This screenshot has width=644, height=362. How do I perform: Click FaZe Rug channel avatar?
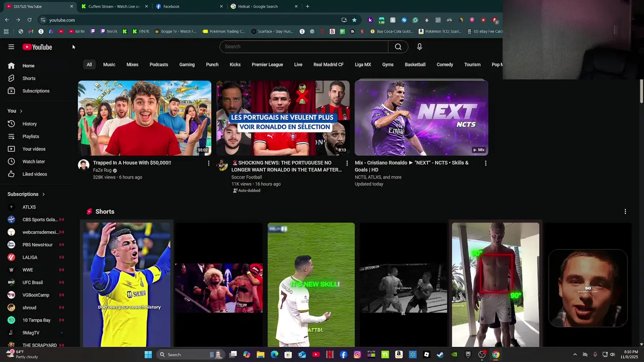coord(84,165)
